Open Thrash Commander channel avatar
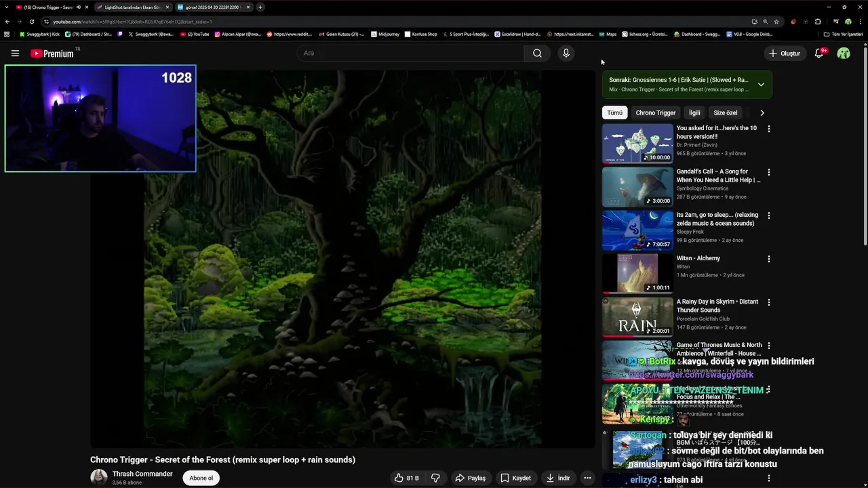Image resolution: width=868 pixels, height=488 pixels. tap(99, 477)
